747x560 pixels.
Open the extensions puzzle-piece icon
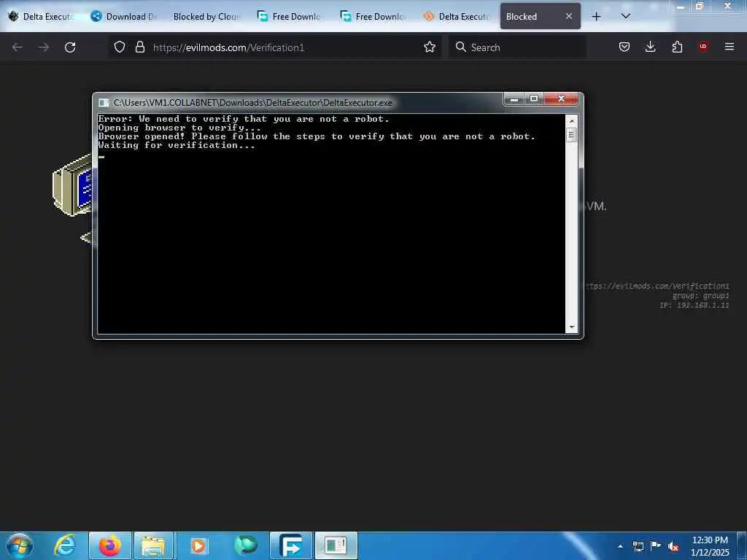pos(677,47)
